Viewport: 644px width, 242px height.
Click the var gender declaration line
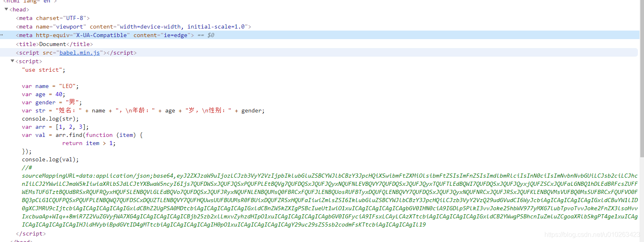52,102
